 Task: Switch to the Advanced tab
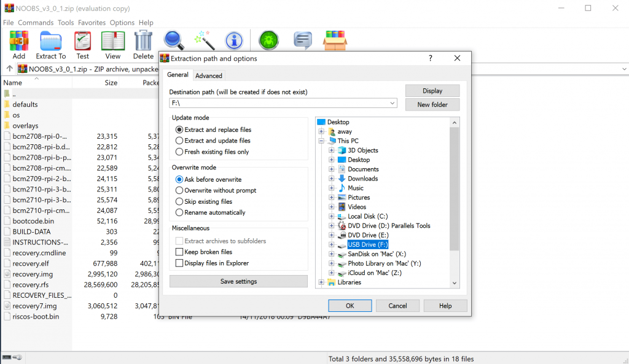[x=209, y=76]
